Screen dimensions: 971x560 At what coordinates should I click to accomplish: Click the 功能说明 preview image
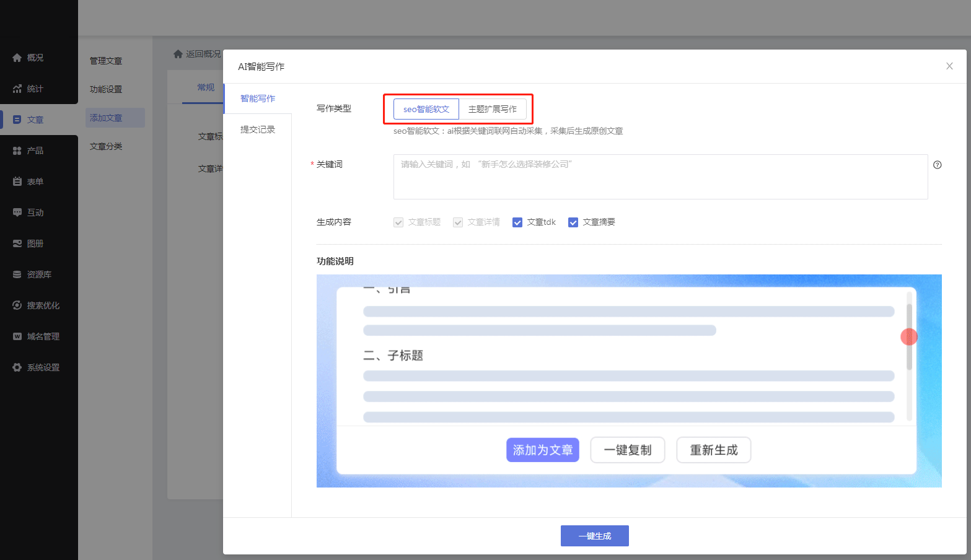click(x=628, y=380)
